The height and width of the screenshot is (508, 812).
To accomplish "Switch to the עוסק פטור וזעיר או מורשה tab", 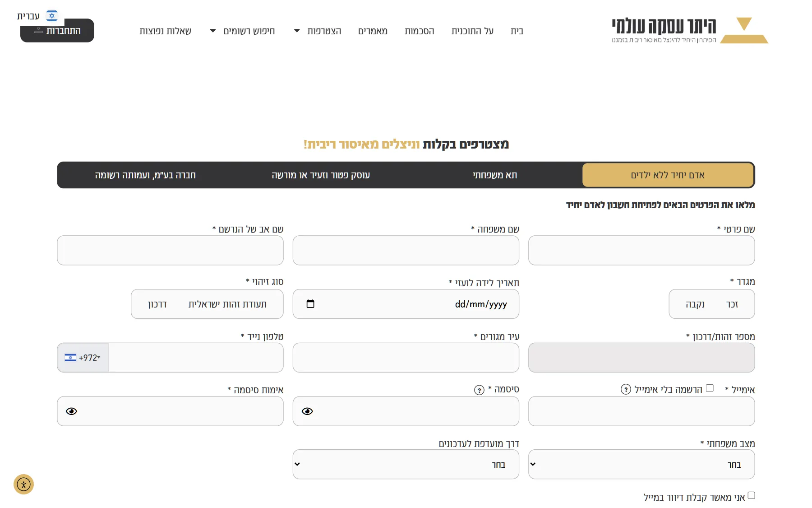I will (x=321, y=175).
